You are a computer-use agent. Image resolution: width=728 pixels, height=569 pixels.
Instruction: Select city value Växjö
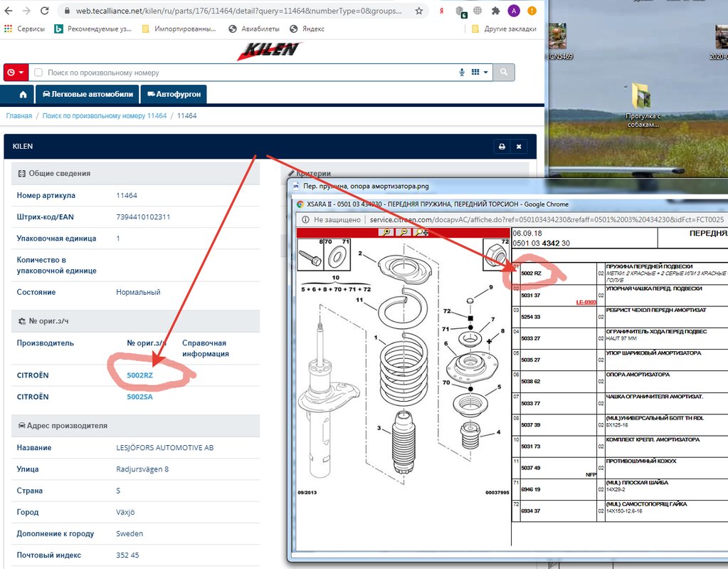(x=125, y=512)
